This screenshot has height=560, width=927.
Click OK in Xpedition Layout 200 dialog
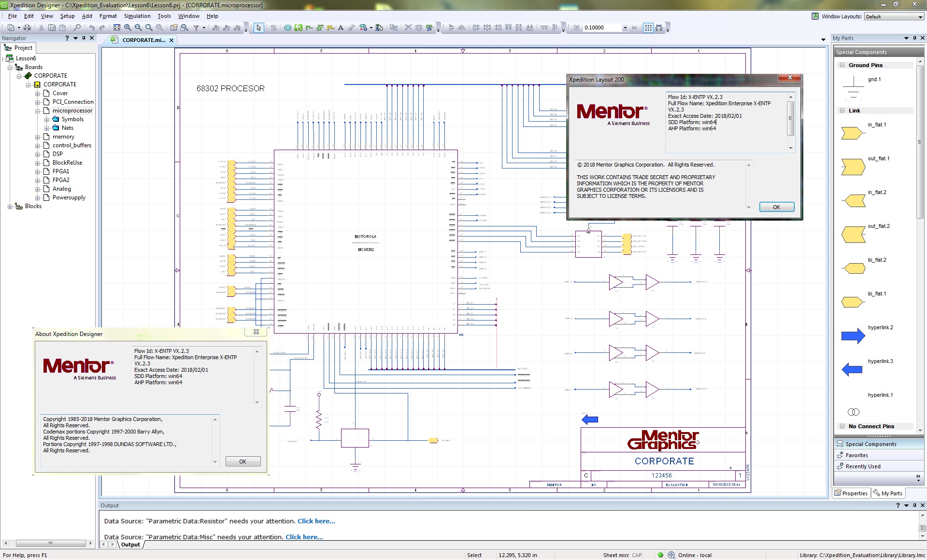[776, 207]
